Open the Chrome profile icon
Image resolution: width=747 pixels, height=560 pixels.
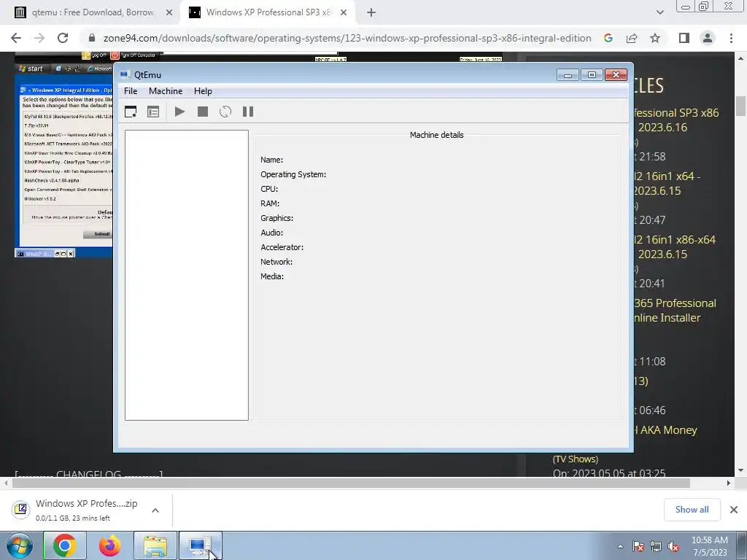pos(708,38)
